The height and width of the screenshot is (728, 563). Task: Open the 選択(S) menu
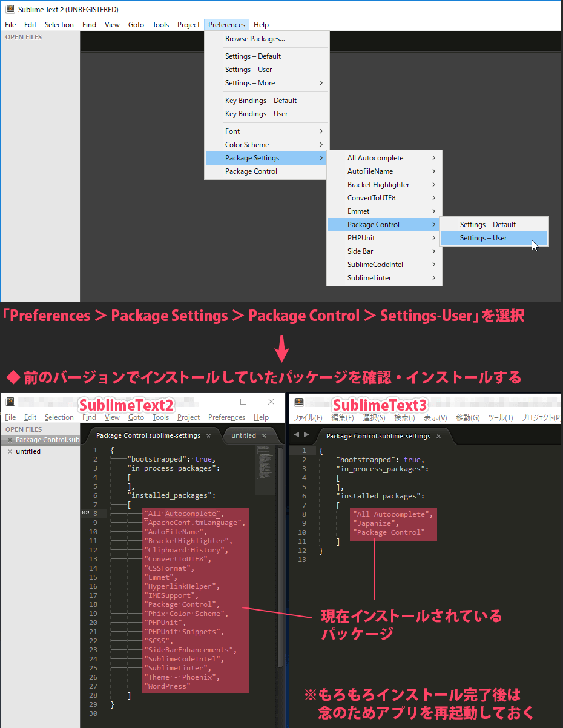tap(374, 418)
